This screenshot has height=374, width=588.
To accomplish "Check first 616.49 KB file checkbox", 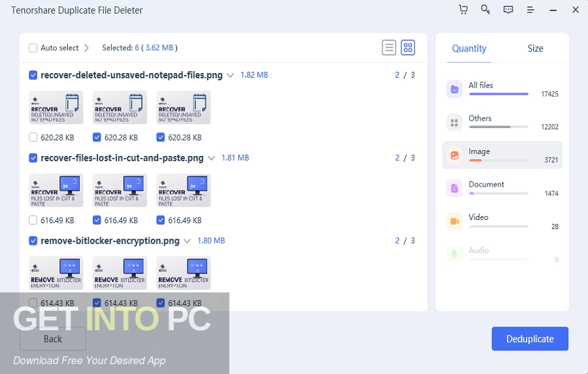I will point(33,220).
